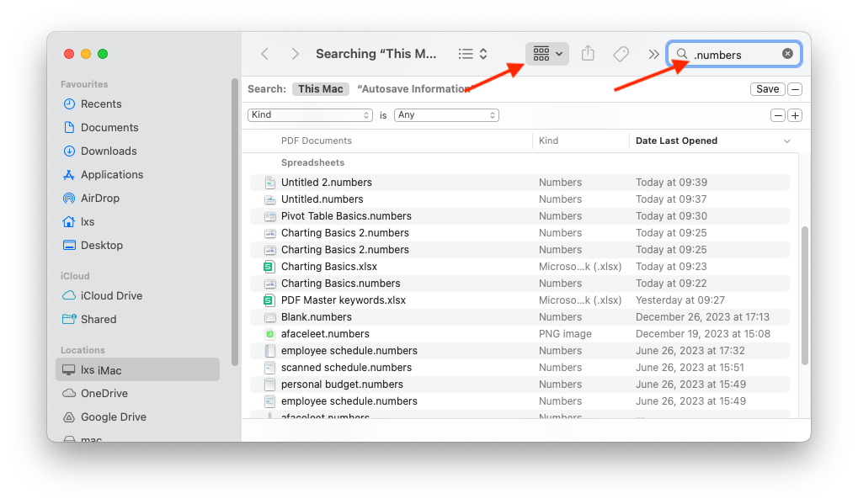Open the Any value dropdown
The image size is (858, 504).
446,115
